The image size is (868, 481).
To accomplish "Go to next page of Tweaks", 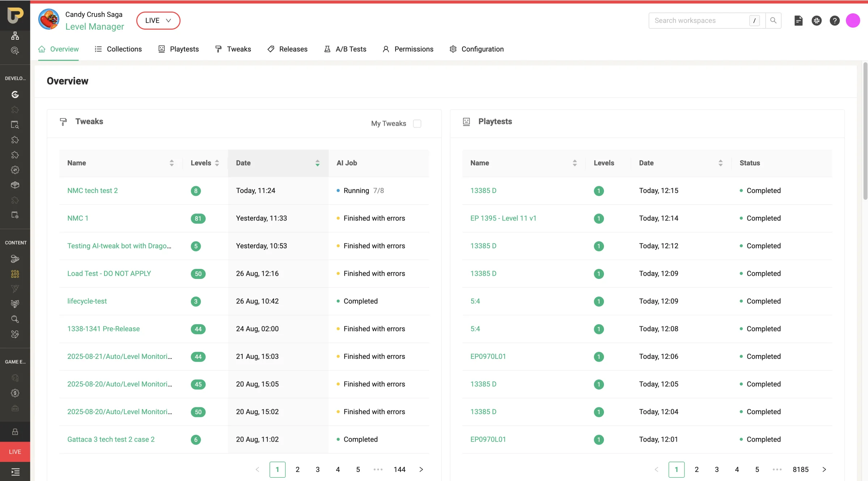I will click(x=421, y=469).
